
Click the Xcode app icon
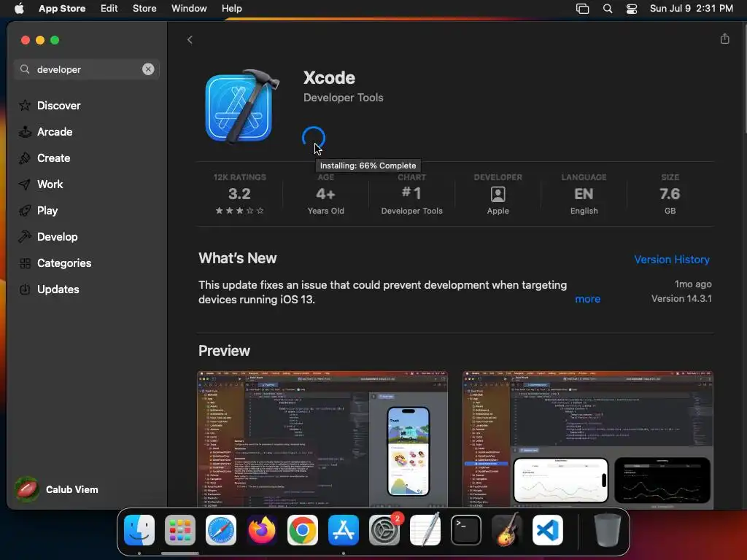pos(241,107)
